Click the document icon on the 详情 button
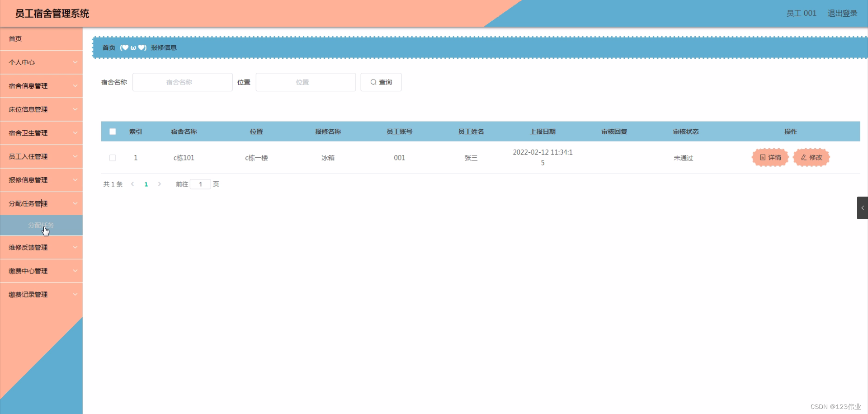The image size is (868, 414). pyautogui.click(x=762, y=157)
